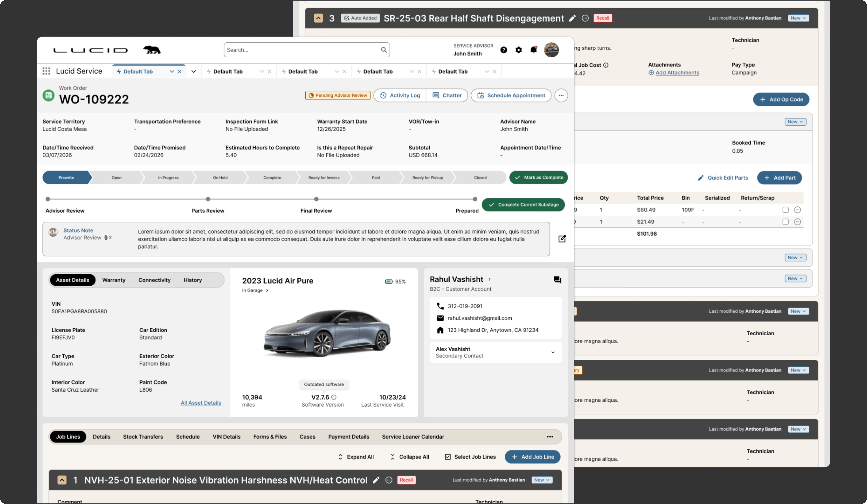Open the New status dropdown on SR-25-03

[798, 18]
